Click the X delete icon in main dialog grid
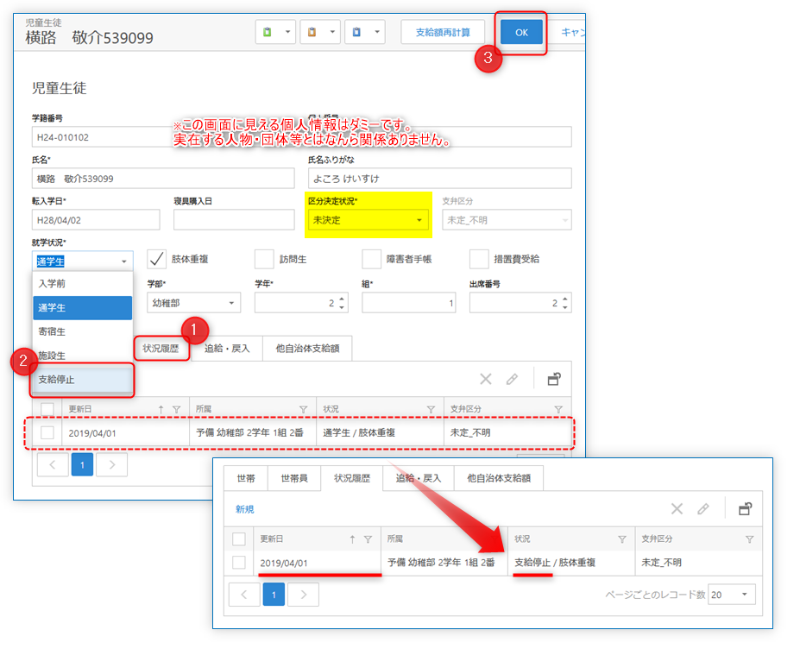The height and width of the screenshot is (655, 800). pos(486,379)
